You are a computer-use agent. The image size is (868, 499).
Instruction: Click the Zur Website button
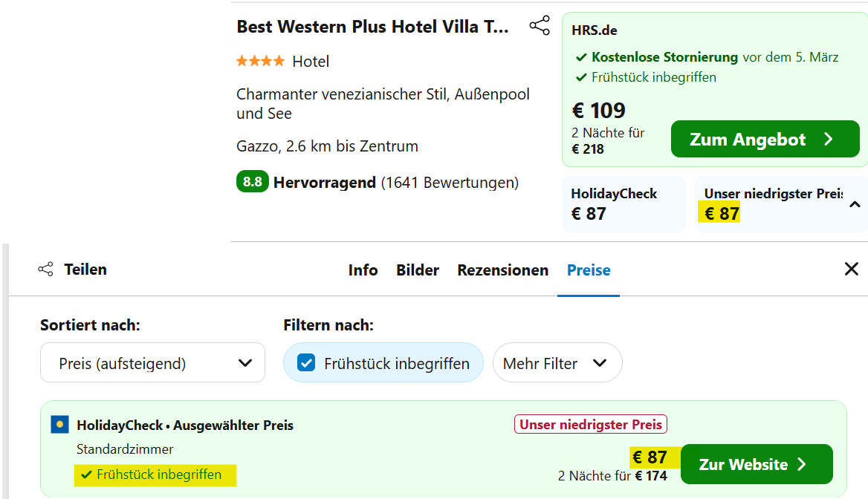(757, 464)
